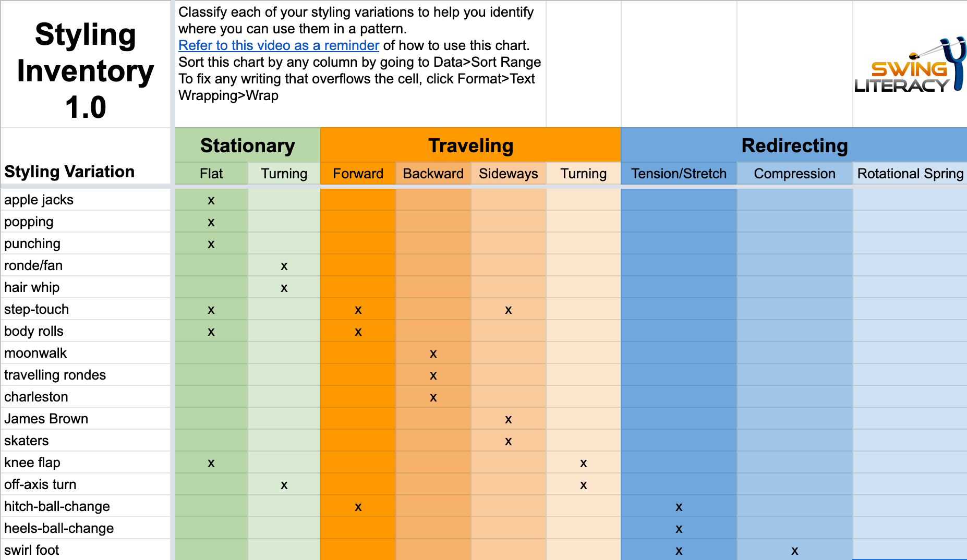
Task: Select the Sideways x mark for skaters
Action: click(509, 441)
